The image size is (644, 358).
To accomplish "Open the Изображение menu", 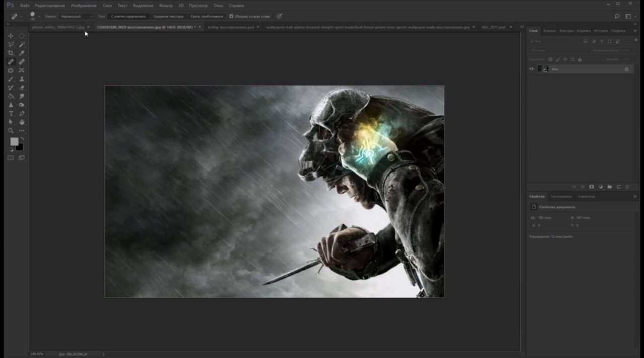I will pos(84,6).
